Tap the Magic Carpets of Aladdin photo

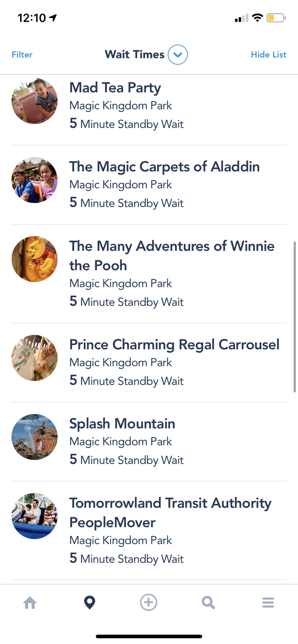tap(35, 180)
